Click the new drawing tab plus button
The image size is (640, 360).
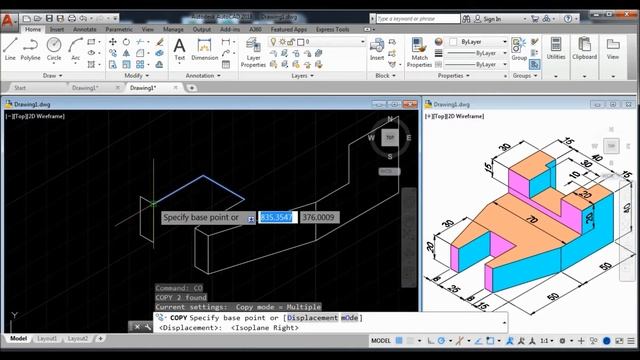(191, 88)
